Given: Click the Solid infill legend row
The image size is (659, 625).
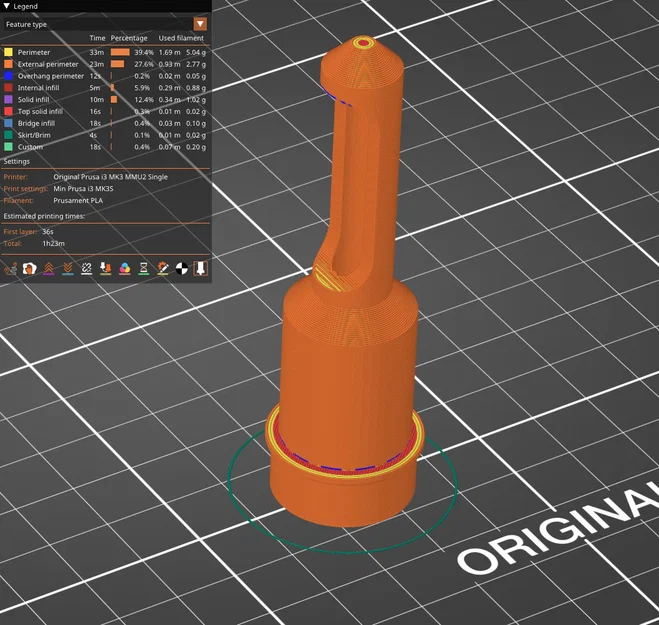Looking at the screenshot, I should click(105, 100).
